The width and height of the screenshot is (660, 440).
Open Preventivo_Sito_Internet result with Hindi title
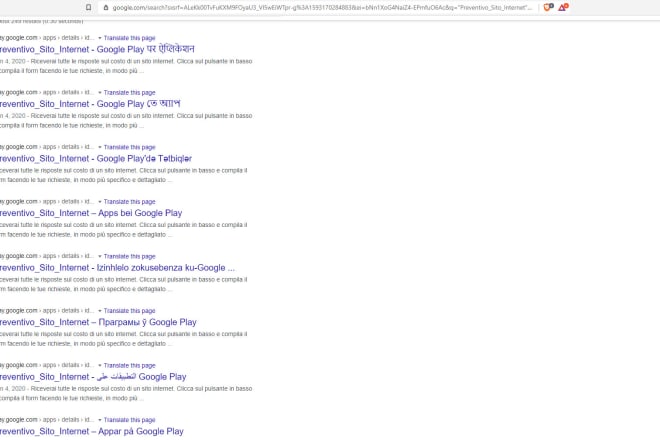tap(97, 49)
